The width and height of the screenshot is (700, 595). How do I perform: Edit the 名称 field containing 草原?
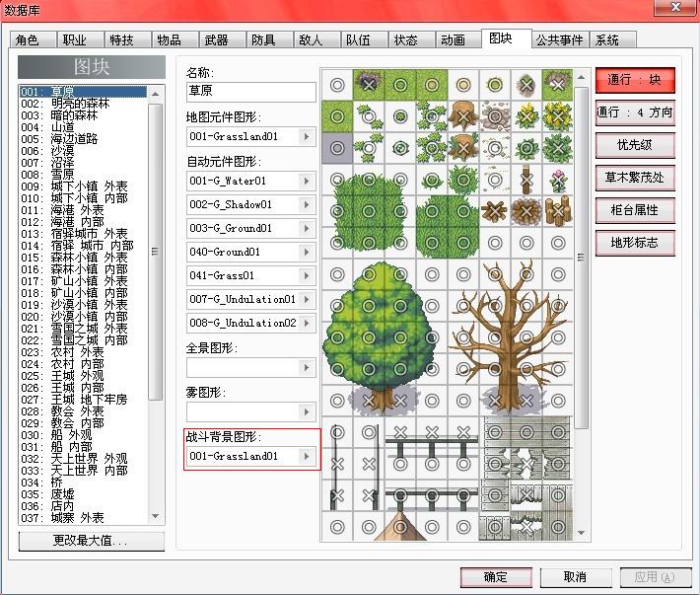[x=251, y=92]
